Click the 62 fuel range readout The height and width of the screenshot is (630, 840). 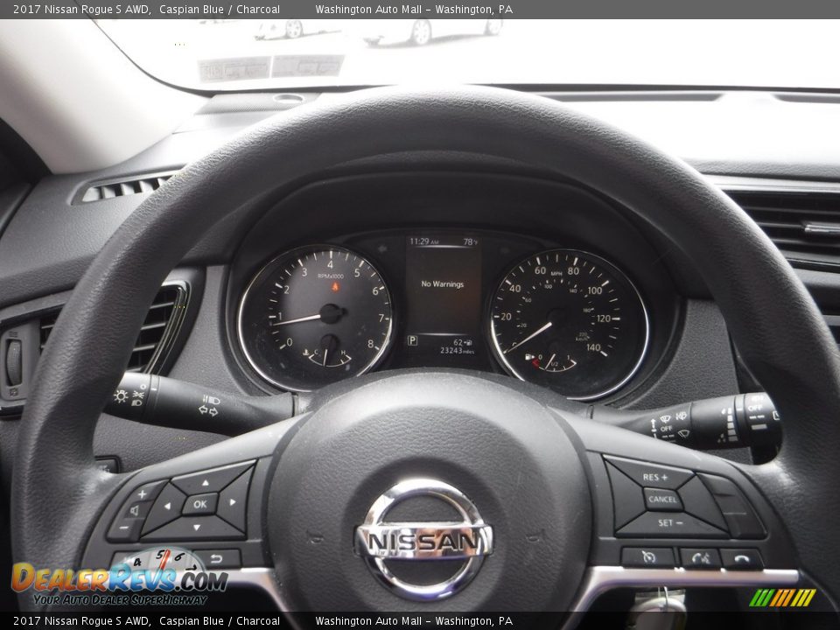coord(462,342)
